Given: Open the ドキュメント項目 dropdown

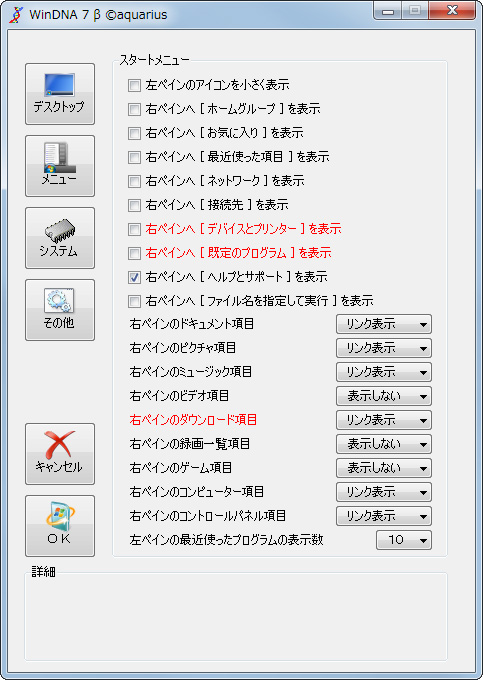Looking at the screenshot, I should click(x=384, y=324).
